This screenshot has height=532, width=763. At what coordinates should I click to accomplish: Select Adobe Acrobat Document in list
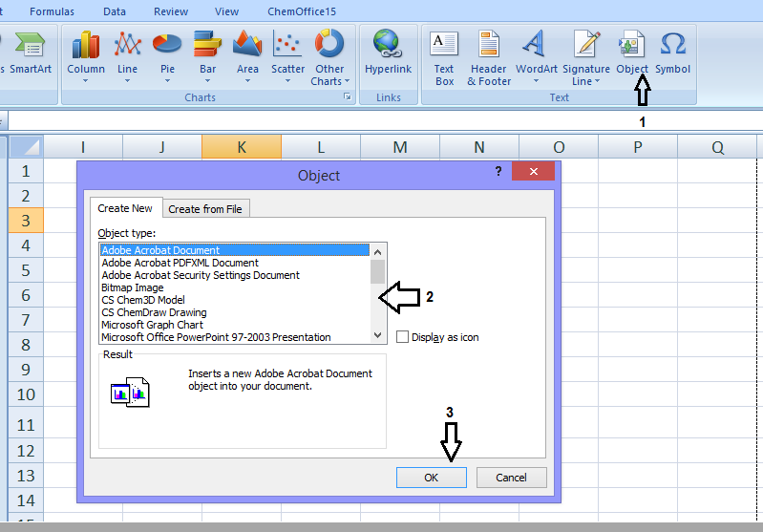click(235, 250)
